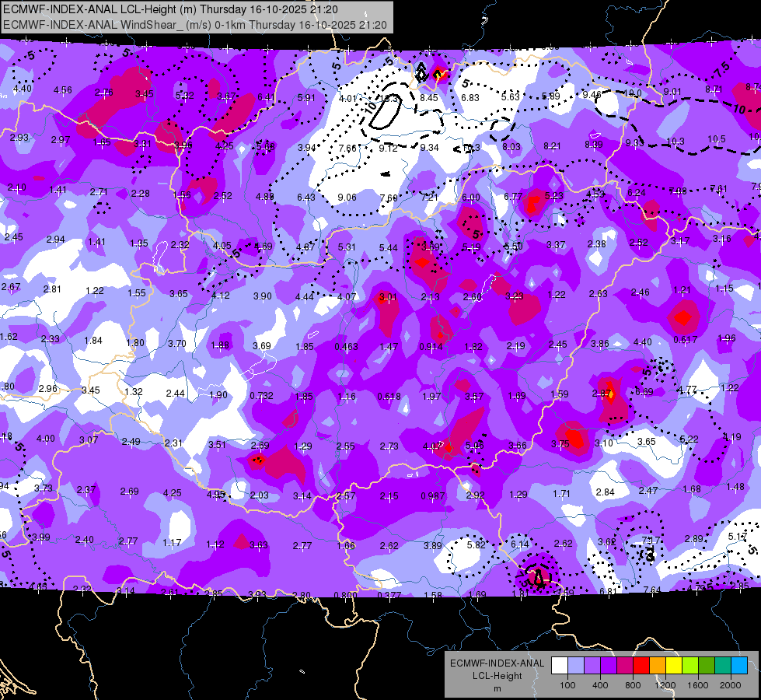The width and height of the screenshot is (761, 700).
Task: Click the 0.463 grid point value
Action: (346, 347)
